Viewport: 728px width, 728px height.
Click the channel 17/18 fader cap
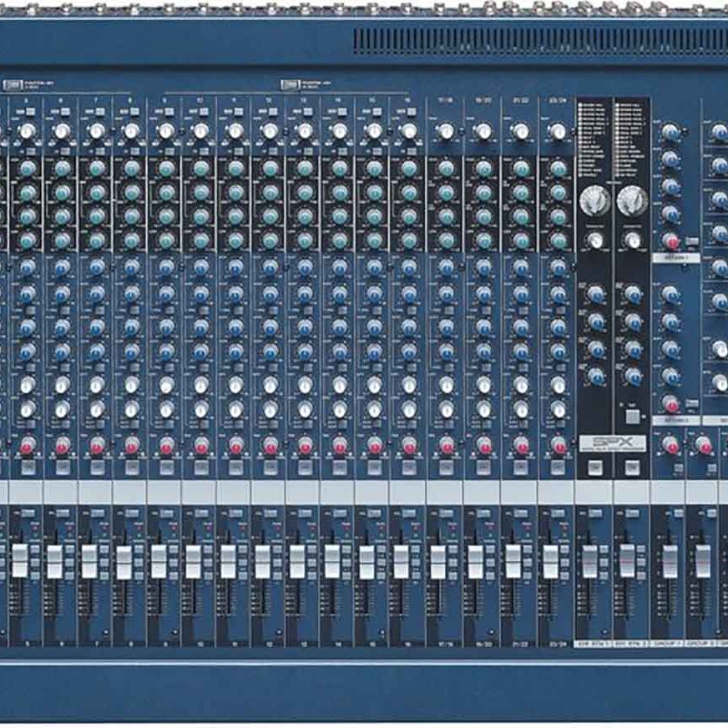click(437, 561)
